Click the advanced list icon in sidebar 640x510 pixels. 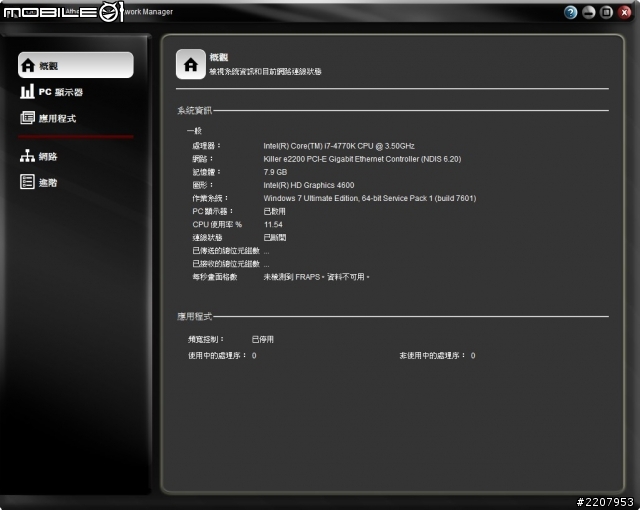point(27,182)
